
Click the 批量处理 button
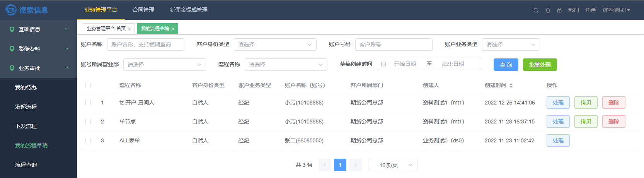click(x=540, y=65)
